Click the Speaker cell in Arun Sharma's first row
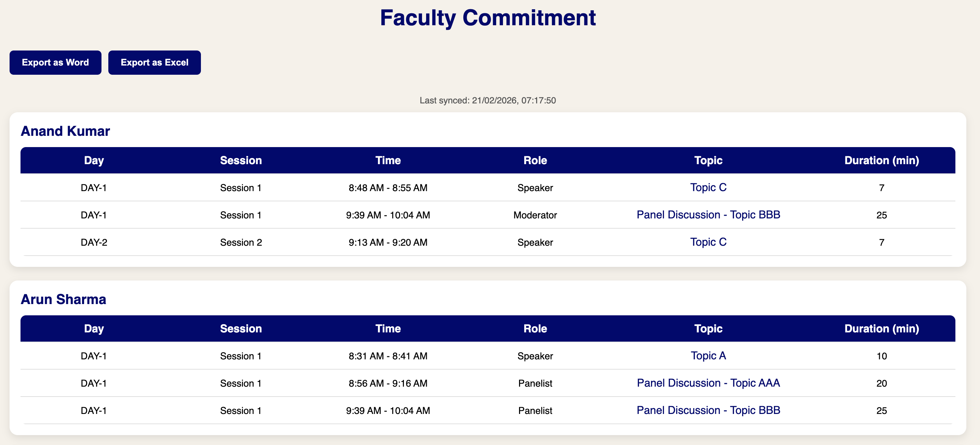This screenshot has width=980, height=445. coord(535,356)
